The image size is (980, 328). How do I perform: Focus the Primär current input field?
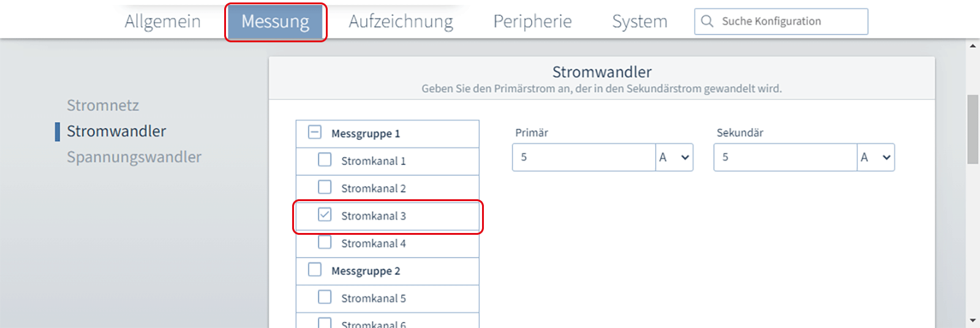tap(584, 158)
